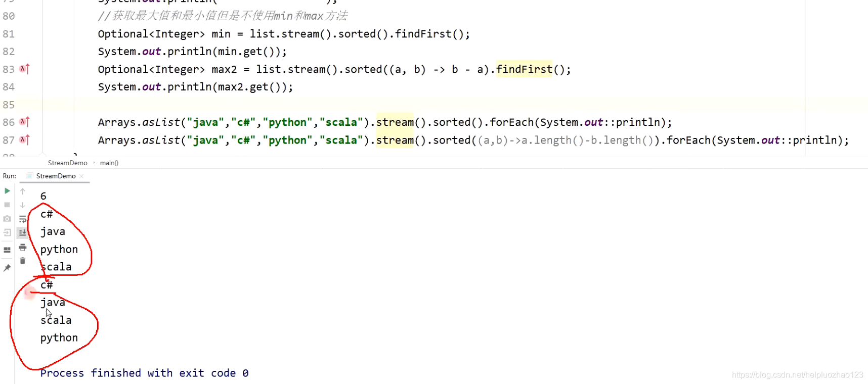The image size is (868, 384).
Task: Click "python" output directly above scala
Action: pyautogui.click(x=59, y=250)
